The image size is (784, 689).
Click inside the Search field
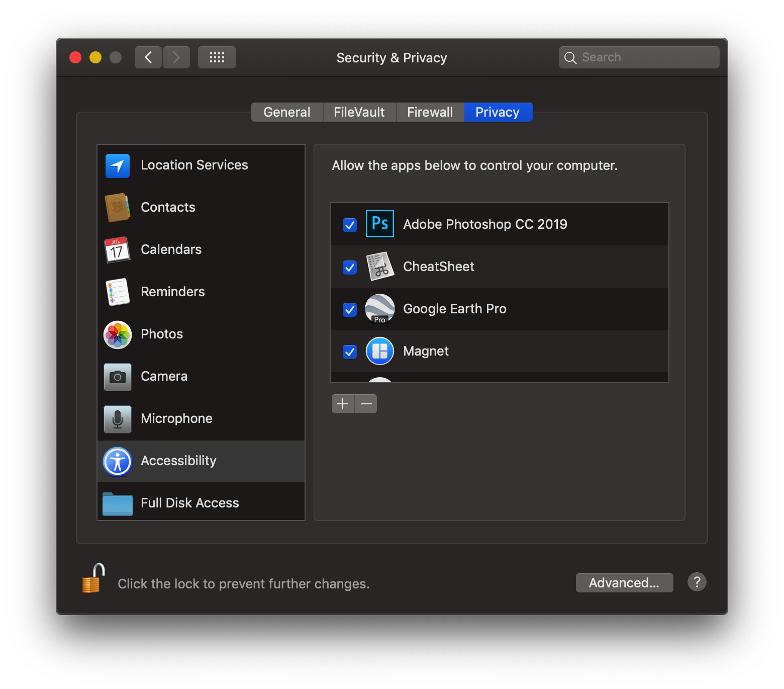tap(638, 57)
